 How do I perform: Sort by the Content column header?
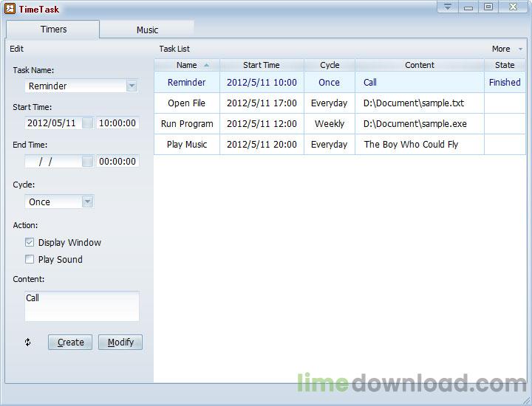pos(420,65)
